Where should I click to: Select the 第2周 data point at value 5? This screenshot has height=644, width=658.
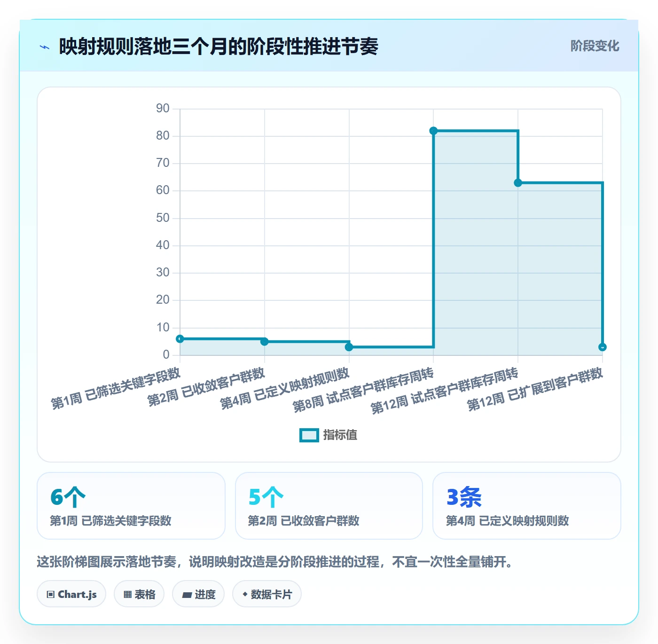coord(265,342)
